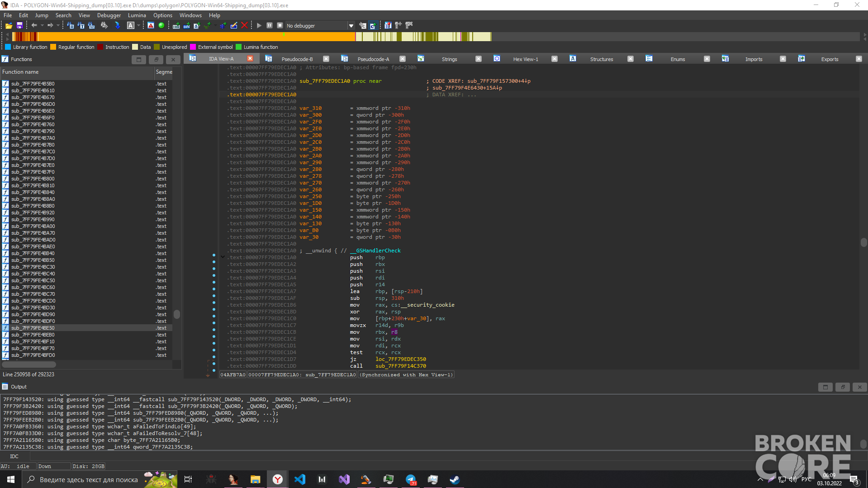Save the database with the floppy disk icon
Viewport: 868px width, 488px height.
(19, 26)
